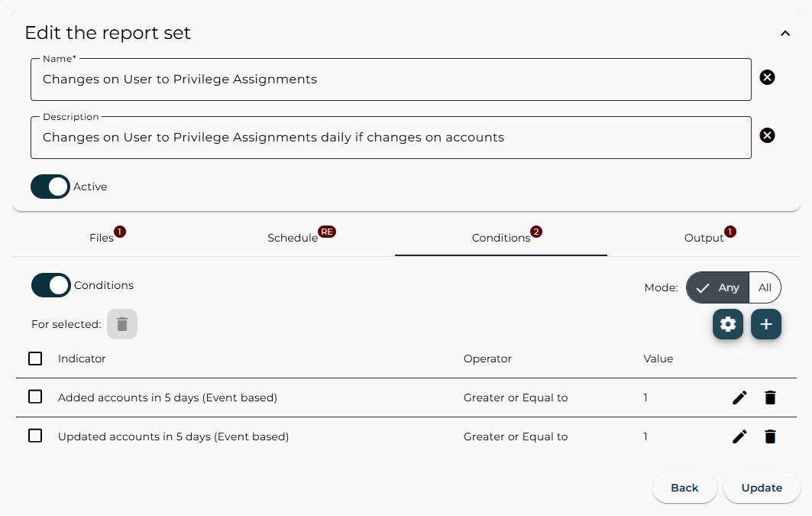This screenshot has width=812, height=516.
Task: Open condition settings via the gear icon
Action: pos(727,324)
